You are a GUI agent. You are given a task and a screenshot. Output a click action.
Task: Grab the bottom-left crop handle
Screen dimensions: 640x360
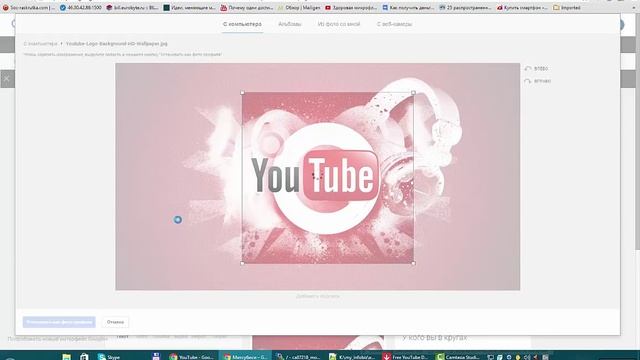242,263
